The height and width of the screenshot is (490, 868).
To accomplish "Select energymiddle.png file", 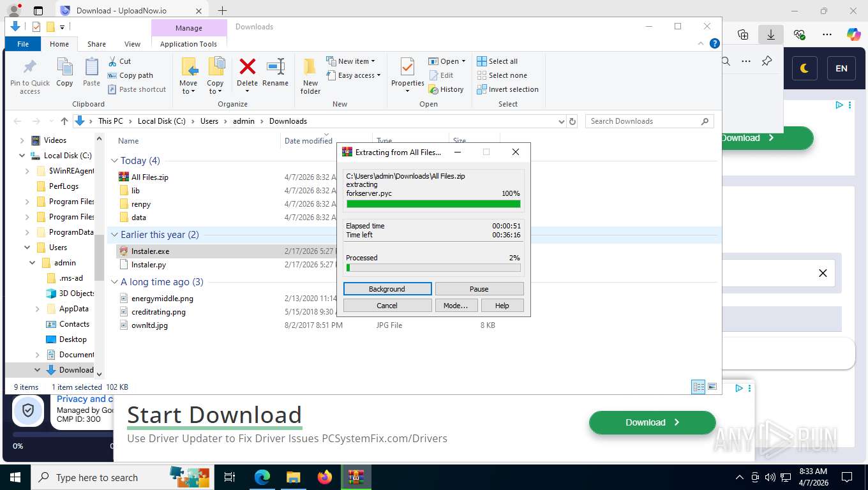I will click(x=161, y=299).
